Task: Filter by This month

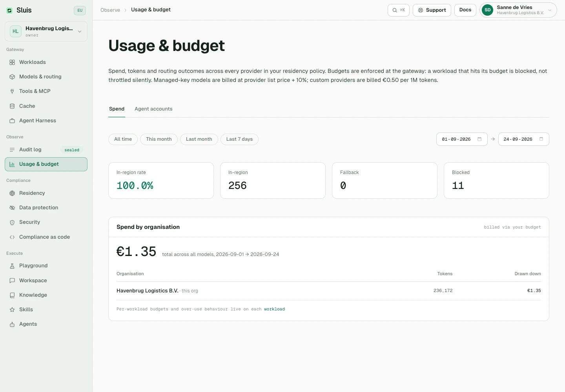Action: point(159,139)
